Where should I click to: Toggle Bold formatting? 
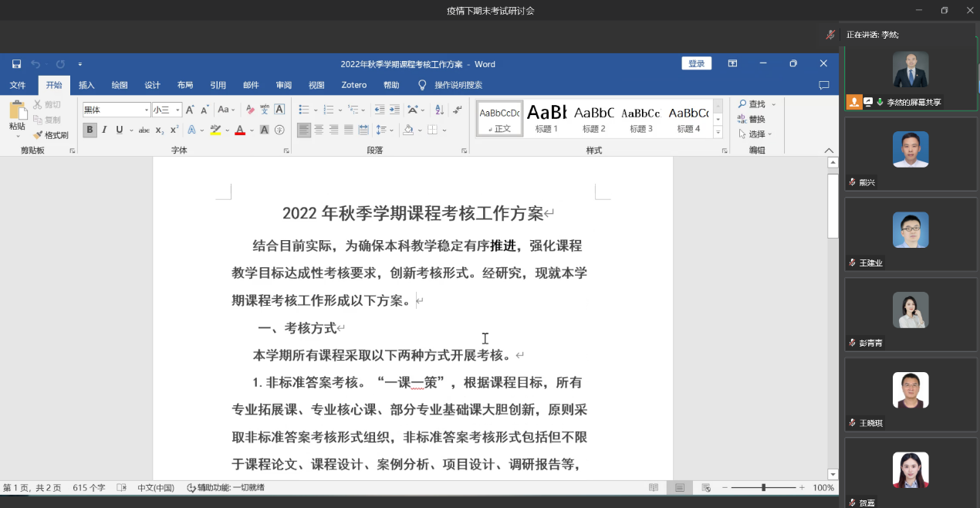(x=90, y=130)
